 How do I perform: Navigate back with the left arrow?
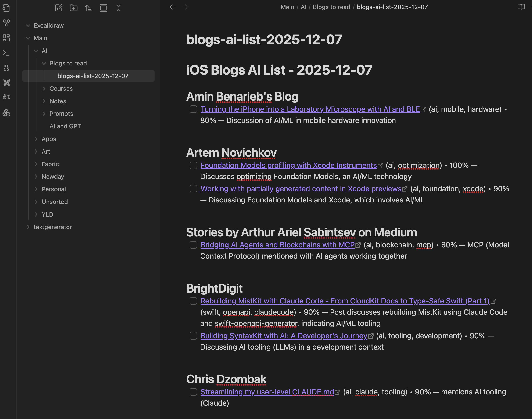pos(172,7)
